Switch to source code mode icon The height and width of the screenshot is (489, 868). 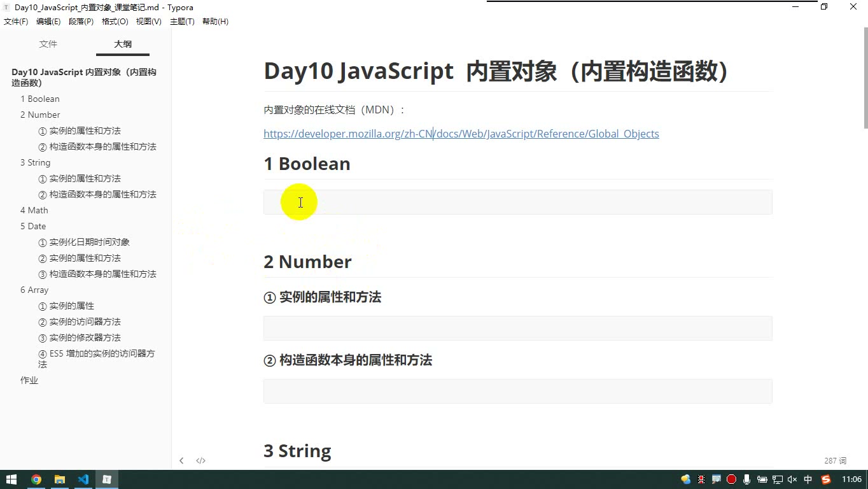pos(200,460)
